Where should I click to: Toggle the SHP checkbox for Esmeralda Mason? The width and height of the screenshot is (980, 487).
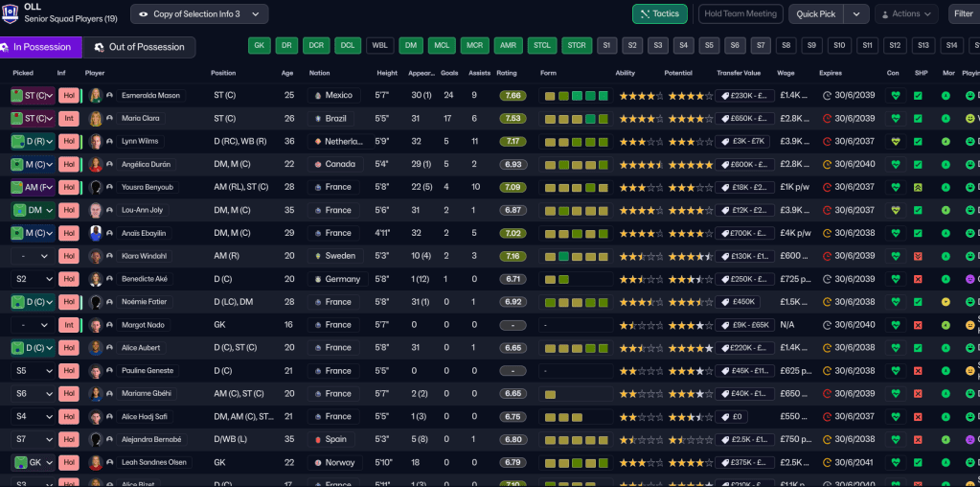918,96
